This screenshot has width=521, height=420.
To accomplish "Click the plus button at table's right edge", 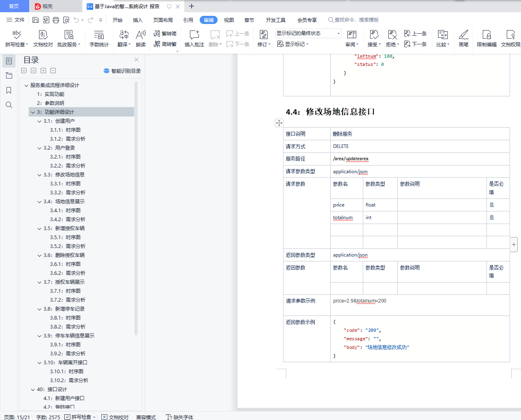I will [x=514, y=244].
